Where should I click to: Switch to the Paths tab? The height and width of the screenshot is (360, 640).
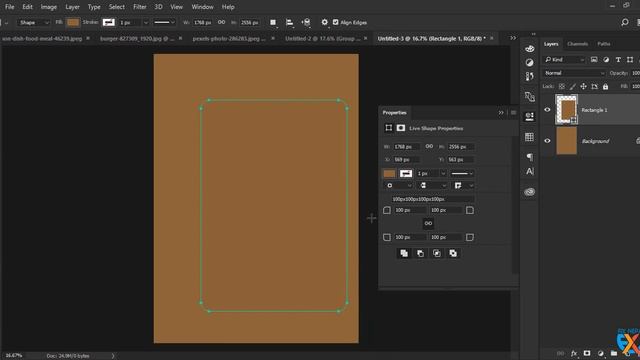tap(604, 44)
